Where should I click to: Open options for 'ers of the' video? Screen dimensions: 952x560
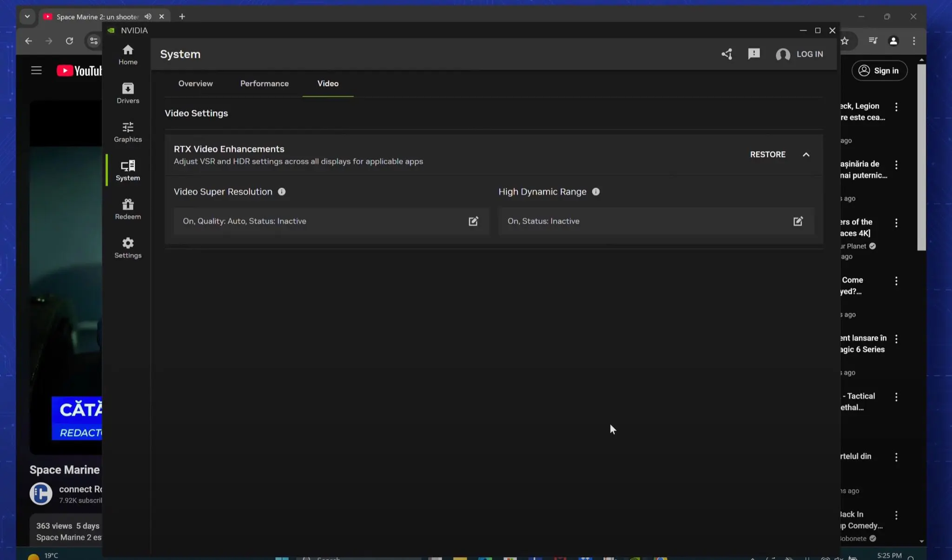(x=896, y=223)
